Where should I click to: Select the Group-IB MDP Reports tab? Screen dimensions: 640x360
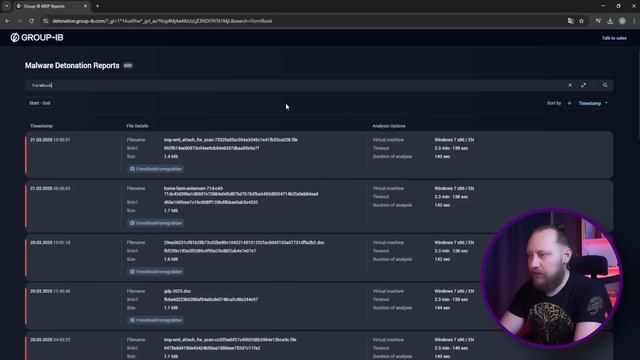point(52,6)
